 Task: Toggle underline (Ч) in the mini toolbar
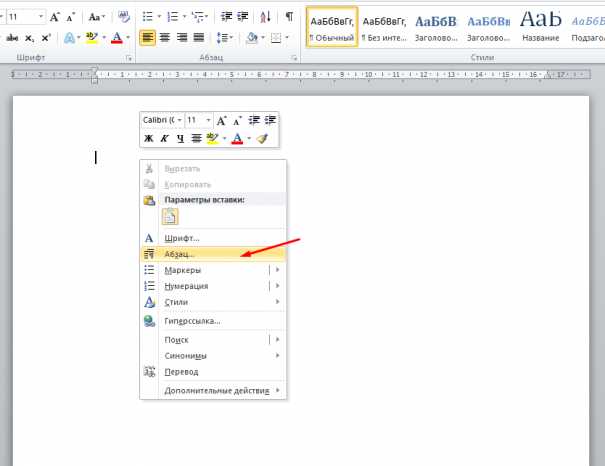[x=180, y=138]
